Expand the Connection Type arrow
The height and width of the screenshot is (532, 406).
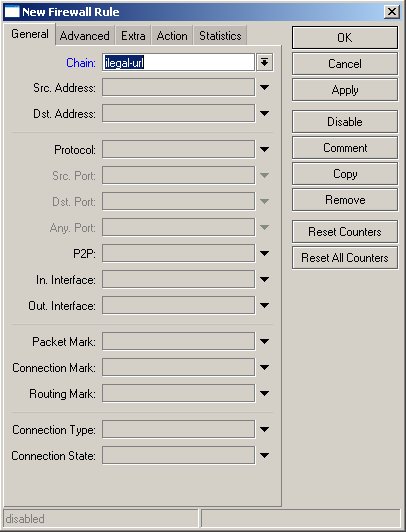click(265, 430)
